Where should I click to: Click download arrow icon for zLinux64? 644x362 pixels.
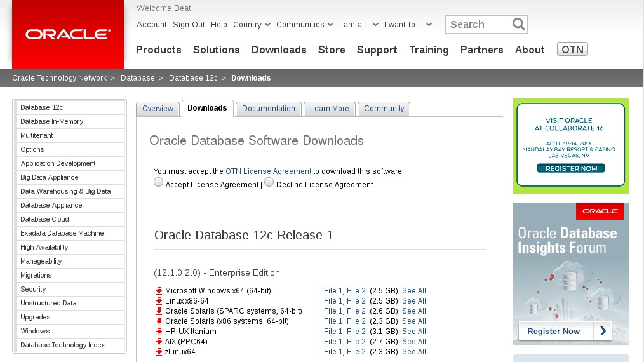(159, 352)
